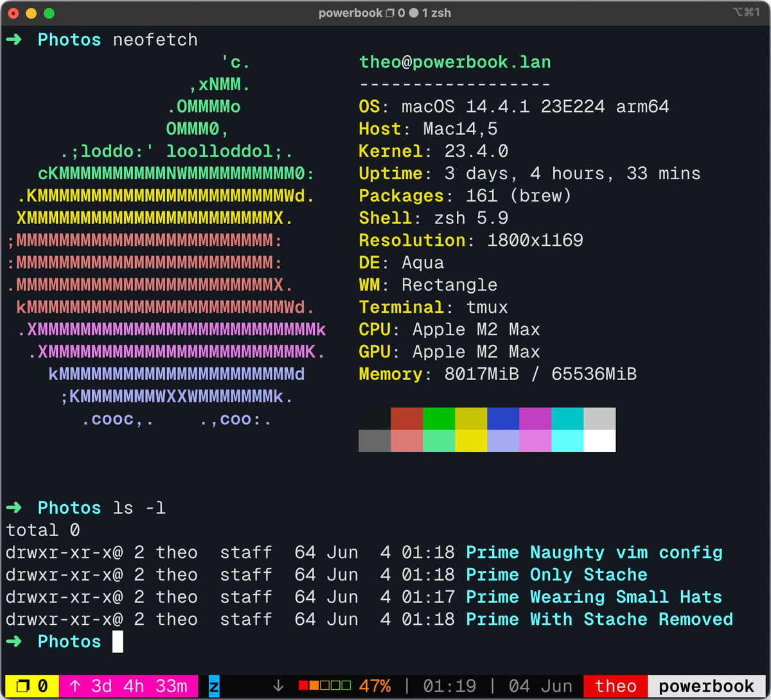Click the 47% battery percentage
Screen dimensions: 771x700
click(375, 686)
